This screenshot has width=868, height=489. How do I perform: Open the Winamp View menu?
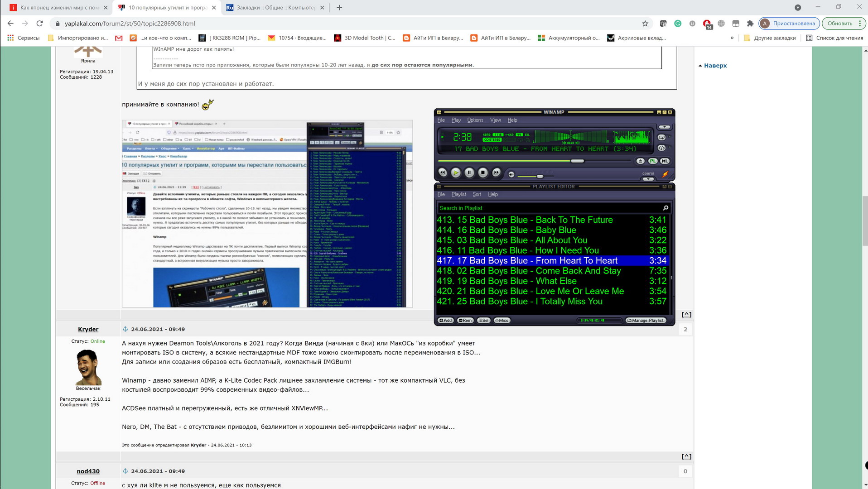pyautogui.click(x=496, y=120)
